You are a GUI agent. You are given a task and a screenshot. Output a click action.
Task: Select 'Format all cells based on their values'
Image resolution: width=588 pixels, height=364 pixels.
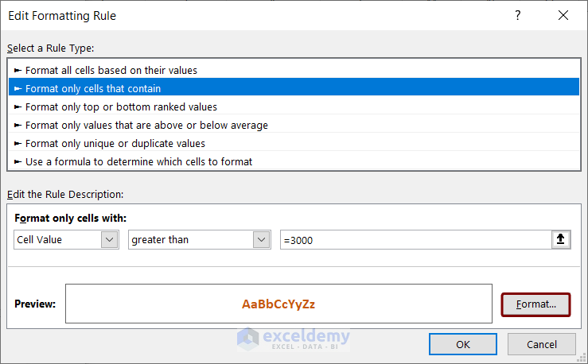(x=111, y=70)
